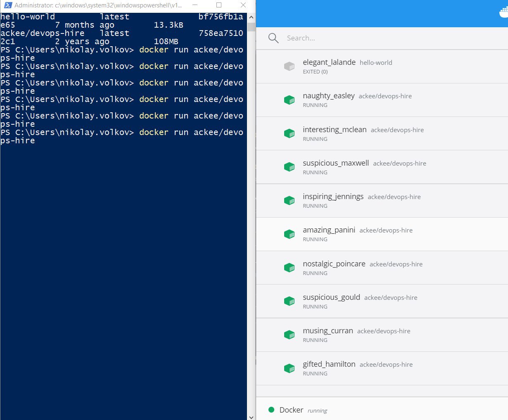
Task: Close the PowerShell window
Action: pos(243,5)
